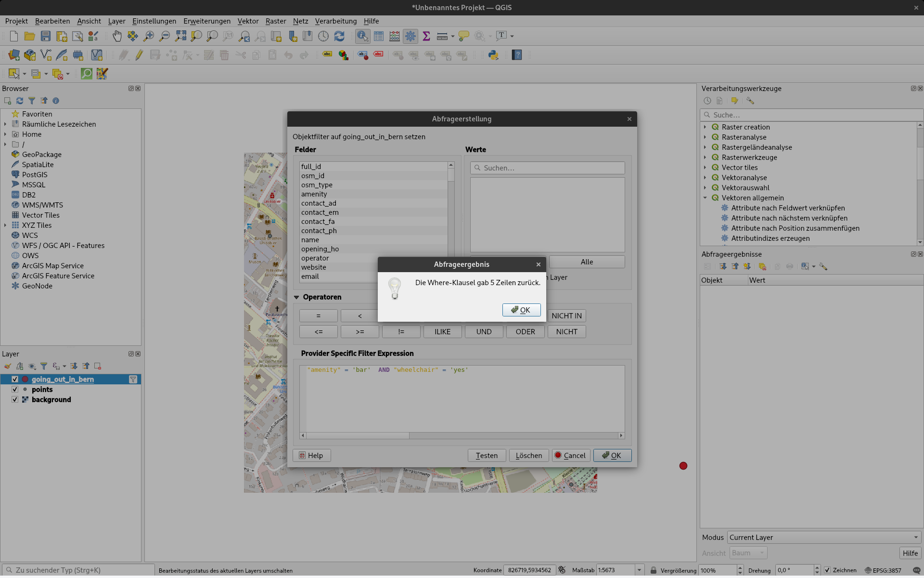Collapse the Operatoren section
The width and height of the screenshot is (924, 578).
tap(296, 297)
